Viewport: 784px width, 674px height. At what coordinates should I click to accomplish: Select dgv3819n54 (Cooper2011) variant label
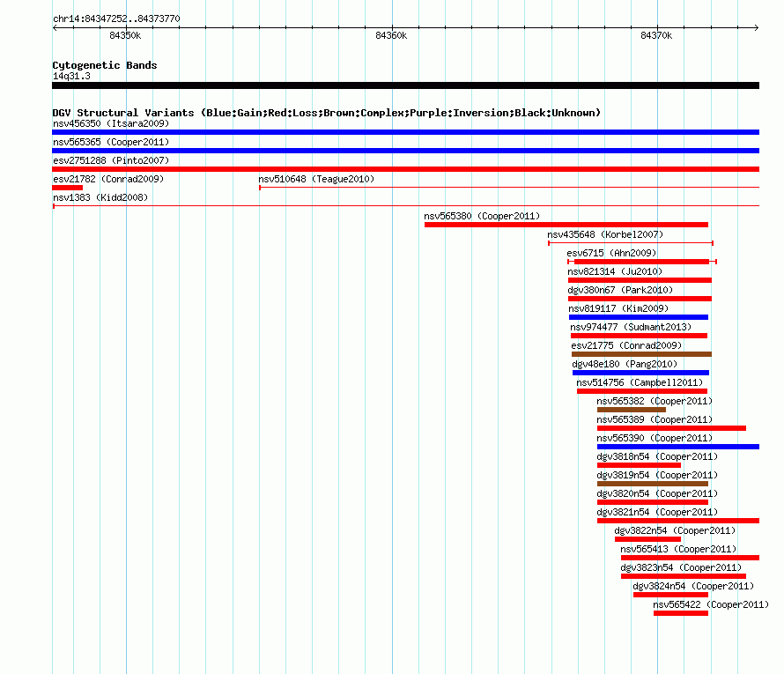click(x=657, y=475)
